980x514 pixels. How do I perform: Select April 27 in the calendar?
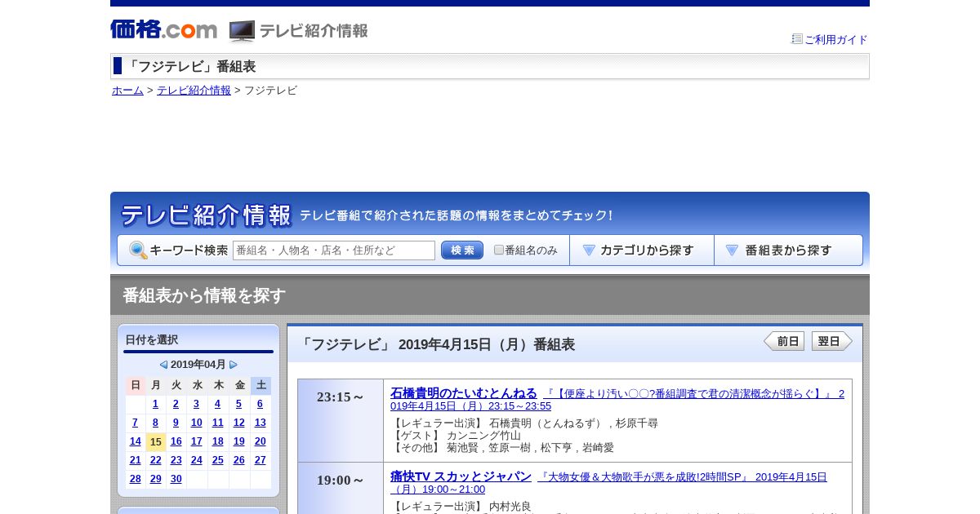point(260,460)
